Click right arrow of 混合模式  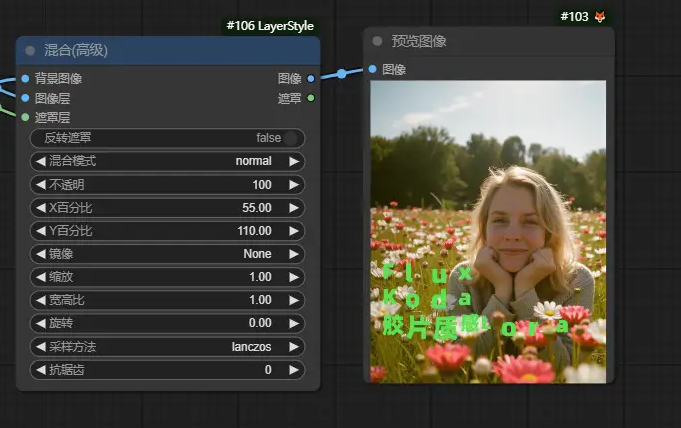point(294,161)
